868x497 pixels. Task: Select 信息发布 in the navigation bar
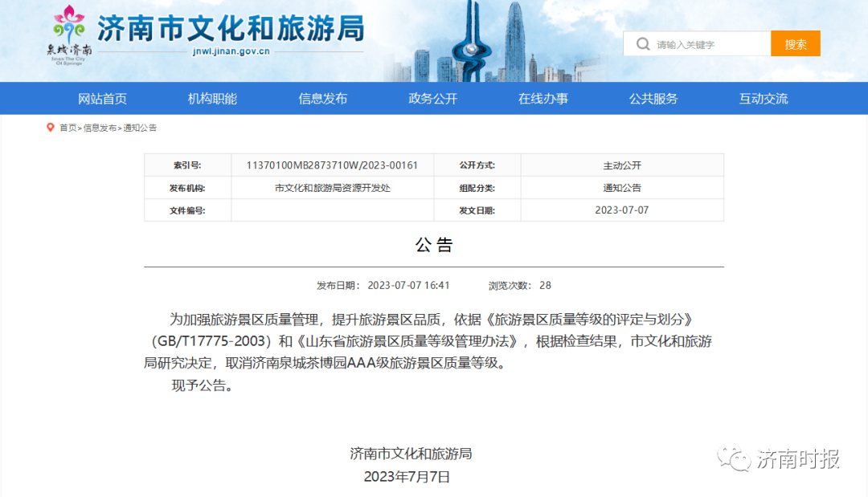(322, 99)
